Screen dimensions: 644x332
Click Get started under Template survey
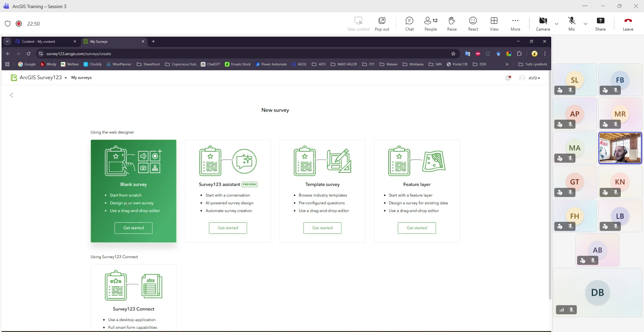click(x=322, y=228)
